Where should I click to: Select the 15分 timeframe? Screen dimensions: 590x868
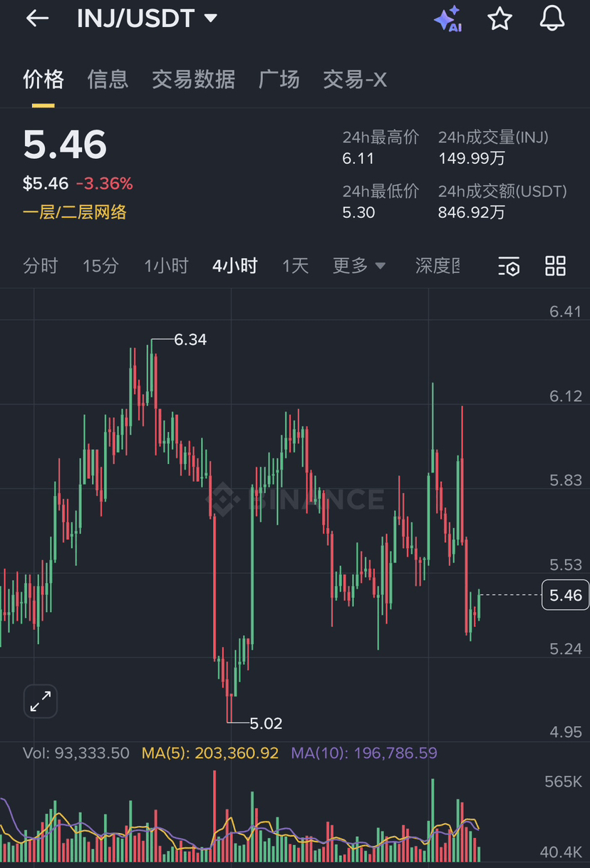[x=100, y=266]
